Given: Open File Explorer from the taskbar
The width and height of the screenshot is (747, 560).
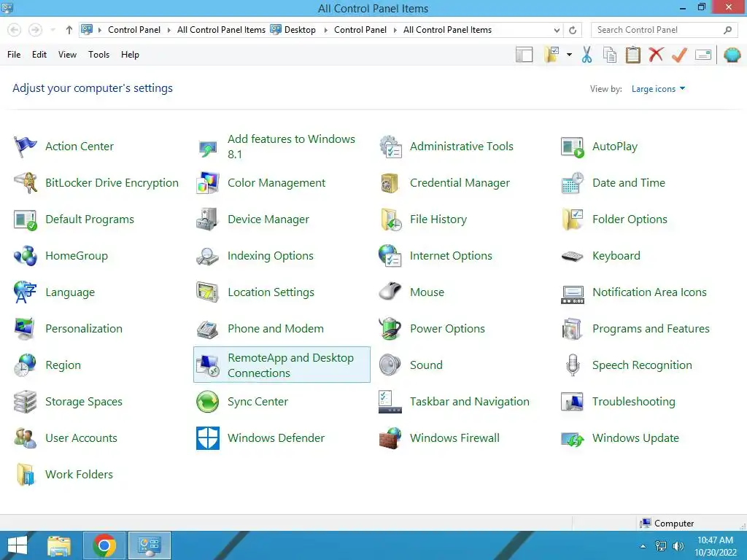Looking at the screenshot, I should tap(59, 545).
